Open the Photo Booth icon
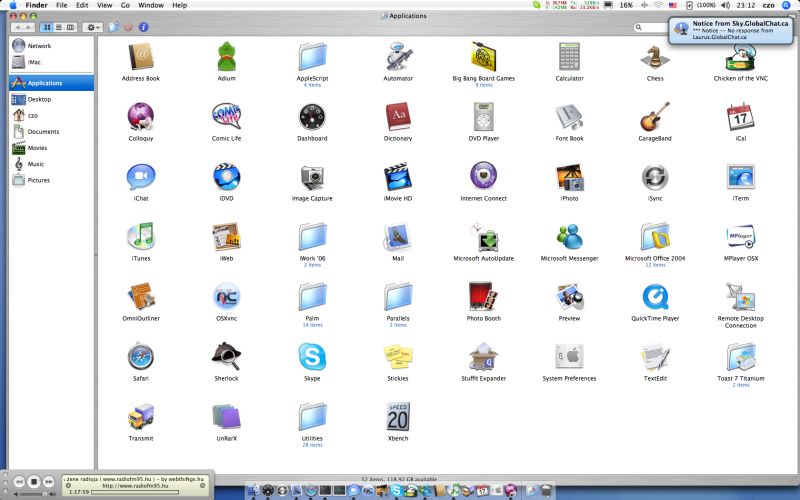800x500 pixels. (484, 296)
